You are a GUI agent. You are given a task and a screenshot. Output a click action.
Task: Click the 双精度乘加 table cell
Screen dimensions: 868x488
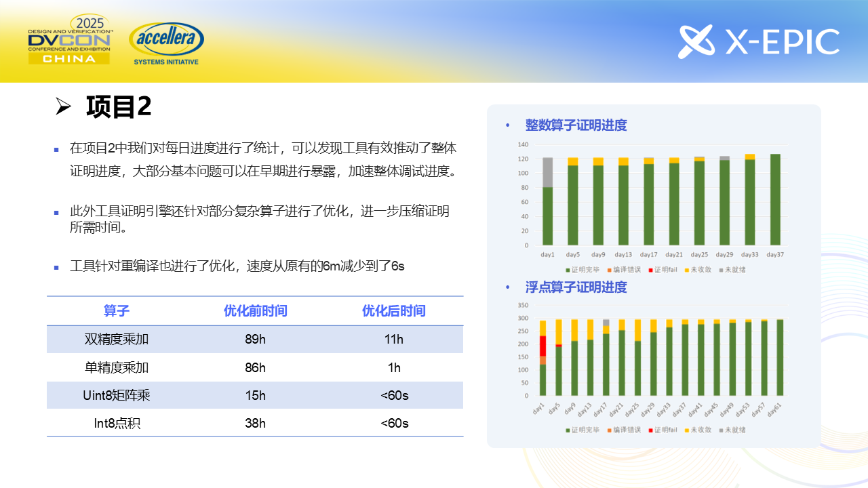point(116,340)
